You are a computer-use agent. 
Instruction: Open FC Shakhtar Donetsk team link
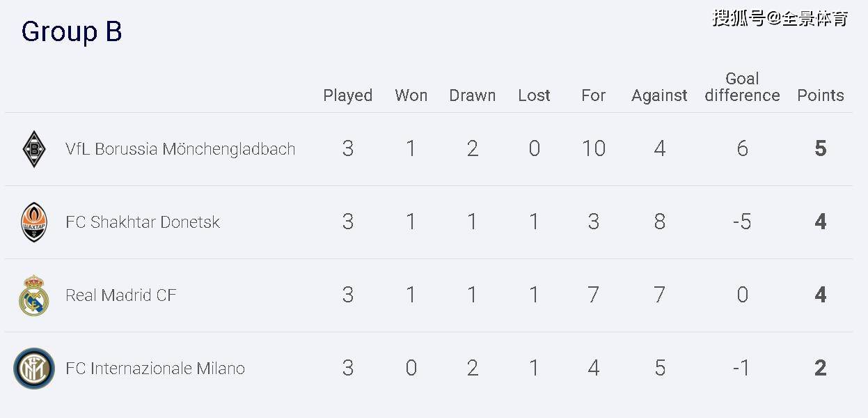[x=143, y=222]
